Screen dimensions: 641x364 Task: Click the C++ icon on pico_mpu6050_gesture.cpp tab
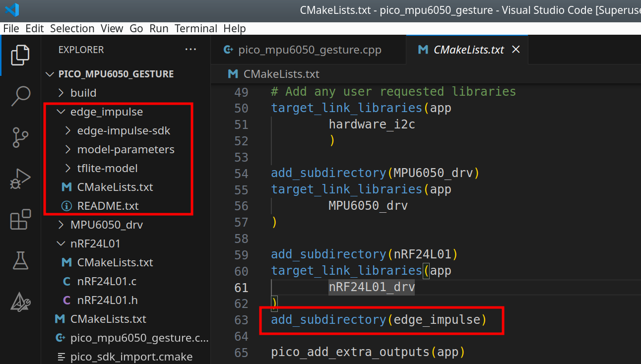229,50
